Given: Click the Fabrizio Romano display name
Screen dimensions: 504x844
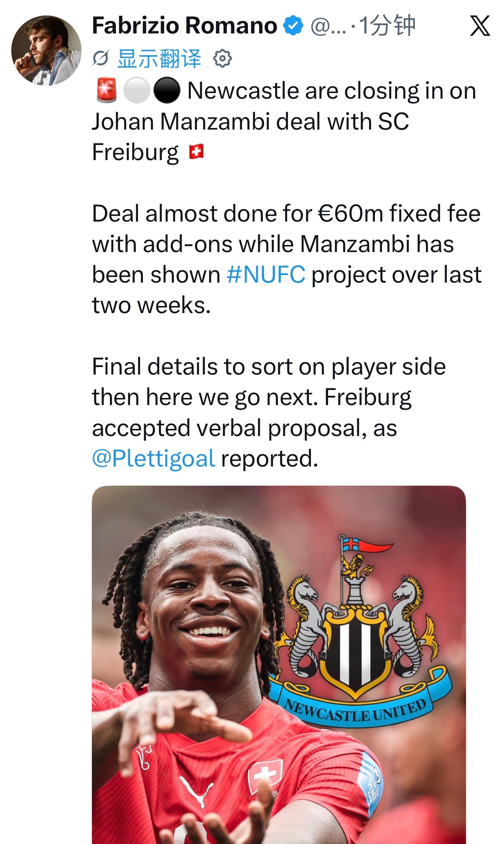Looking at the screenshot, I should [x=184, y=25].
